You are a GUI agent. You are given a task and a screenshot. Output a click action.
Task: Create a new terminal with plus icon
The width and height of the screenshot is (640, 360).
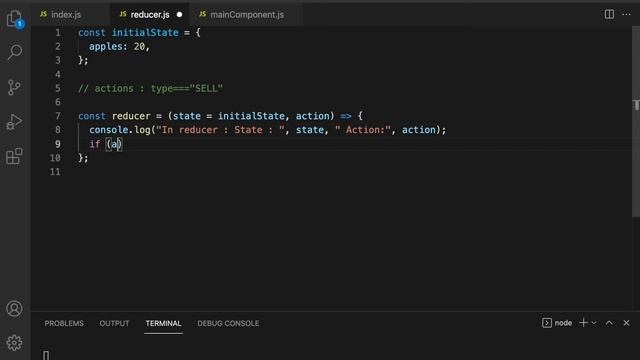point(583,323)
